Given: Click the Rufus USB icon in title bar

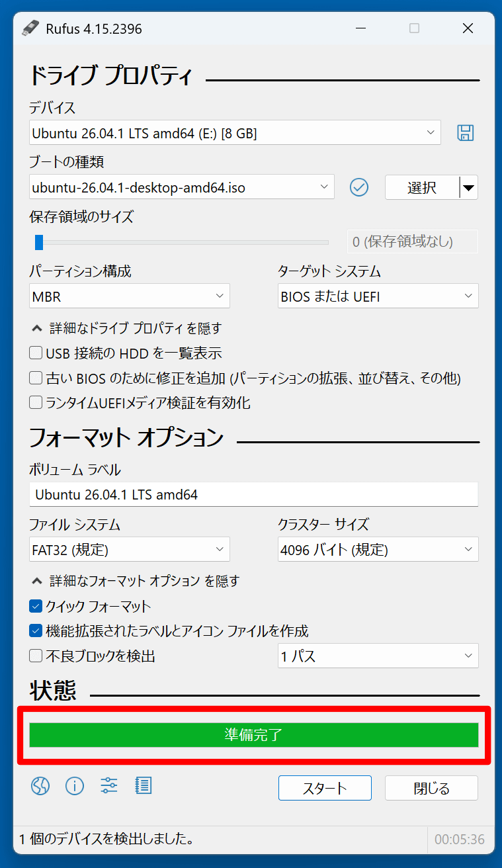Looking at the screenshot, I should click(30, 28).
